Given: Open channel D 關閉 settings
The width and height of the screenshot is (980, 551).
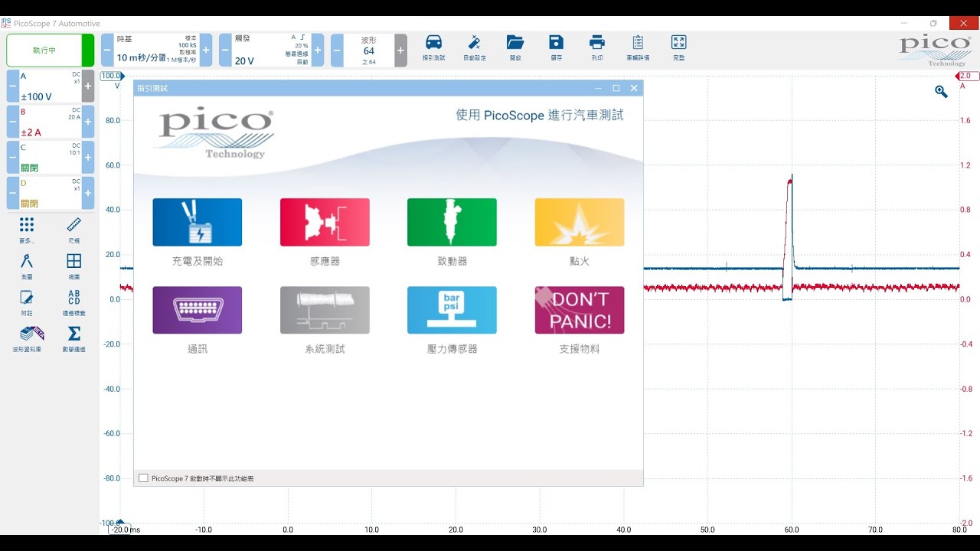Looking at the screenshot, I should 50,193.
